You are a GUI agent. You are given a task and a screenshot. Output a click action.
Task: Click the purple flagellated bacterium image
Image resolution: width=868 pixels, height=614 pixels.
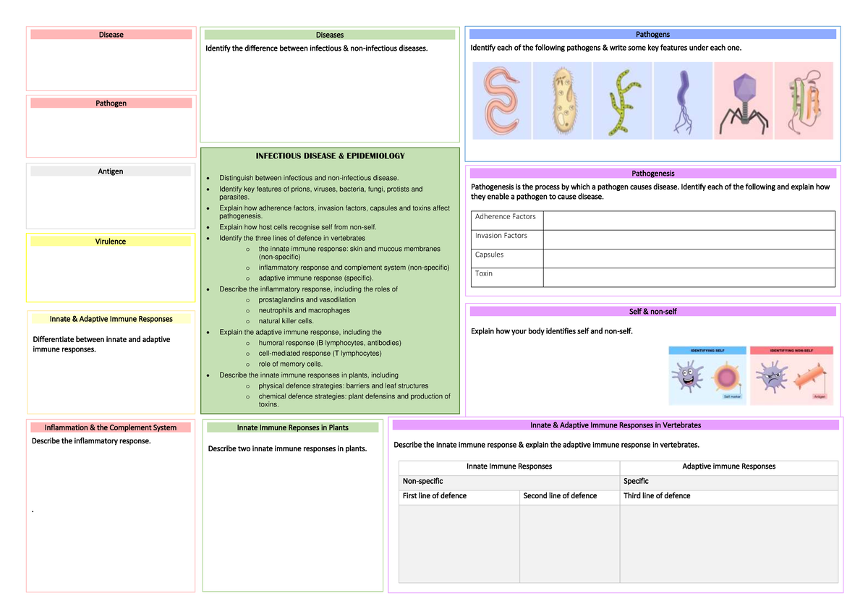point(683,101)
